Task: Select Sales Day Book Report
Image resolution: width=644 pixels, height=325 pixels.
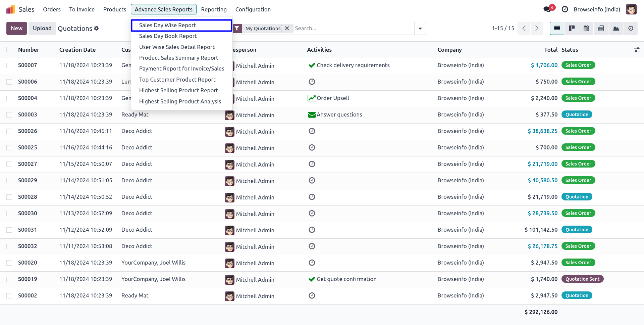Action: [x=168, y=36]
